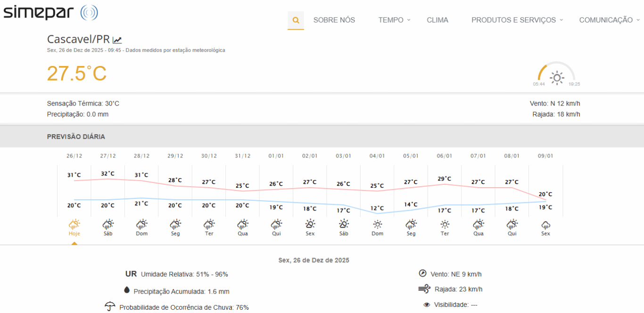Click the sunrise-sunset sun dial icon

pos(557,77)
